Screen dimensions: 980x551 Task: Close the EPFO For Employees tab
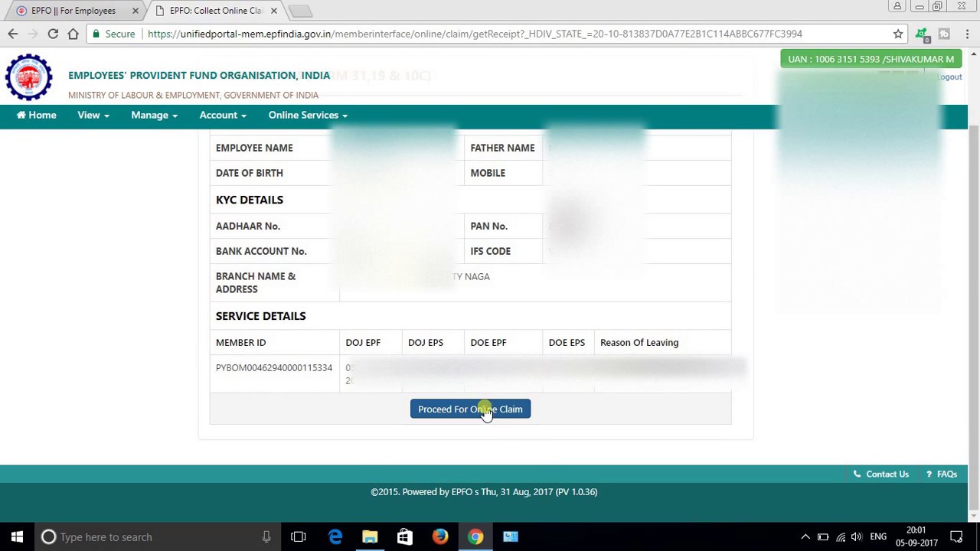(136, 11)
